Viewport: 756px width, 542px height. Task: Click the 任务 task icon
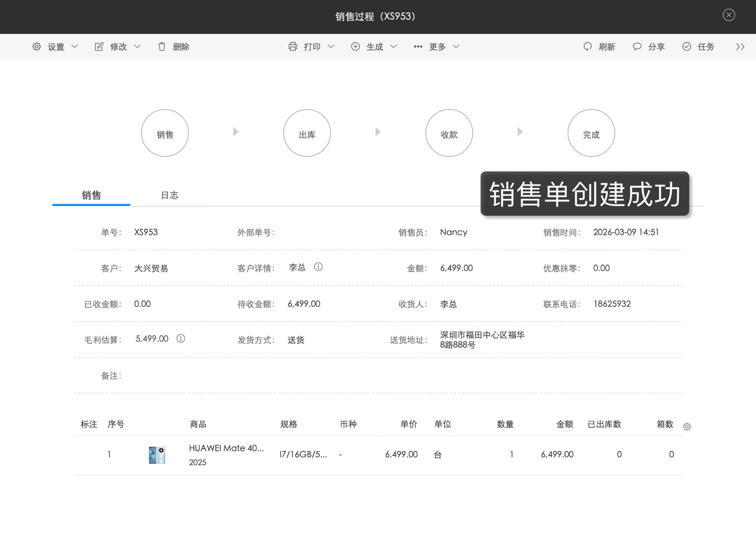[x=686, y=46]
